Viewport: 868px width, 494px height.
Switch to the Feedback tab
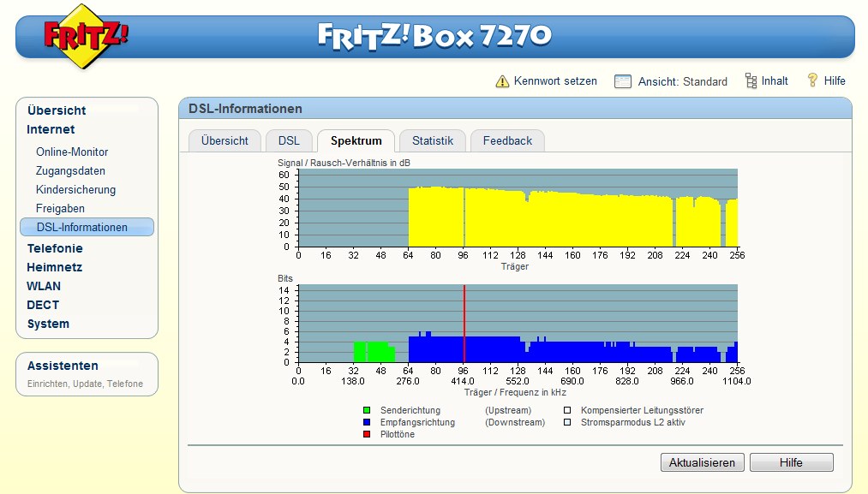507,140
